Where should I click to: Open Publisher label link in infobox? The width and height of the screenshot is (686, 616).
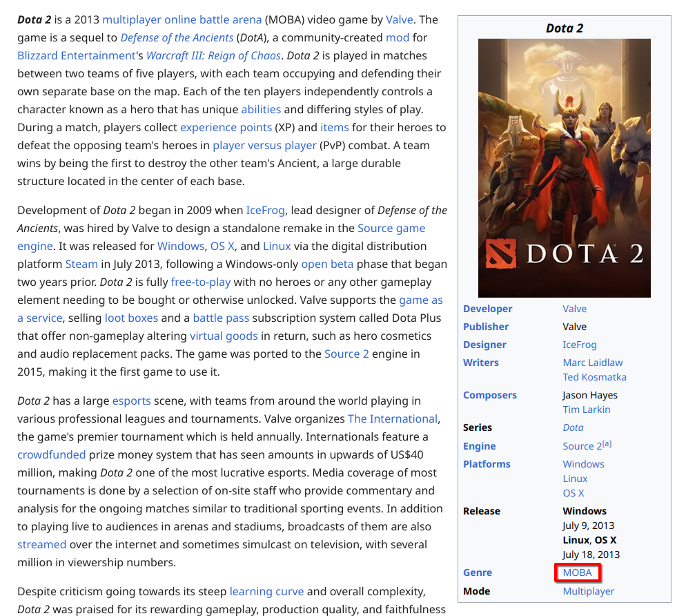[x=486, y=327]
